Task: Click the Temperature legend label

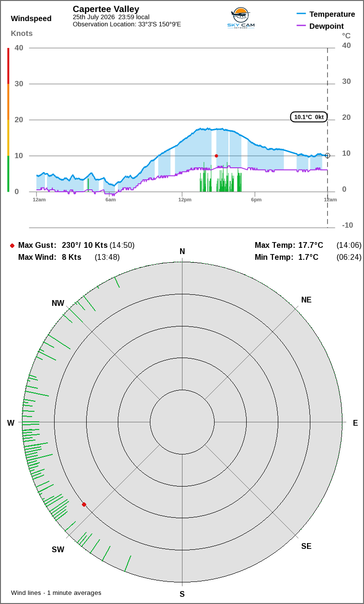Action: pos(332,14)
